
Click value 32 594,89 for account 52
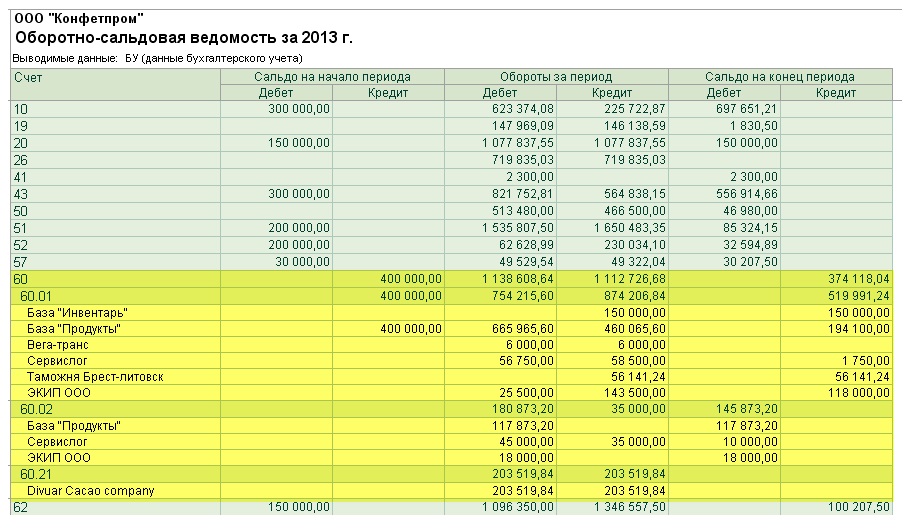750,245
